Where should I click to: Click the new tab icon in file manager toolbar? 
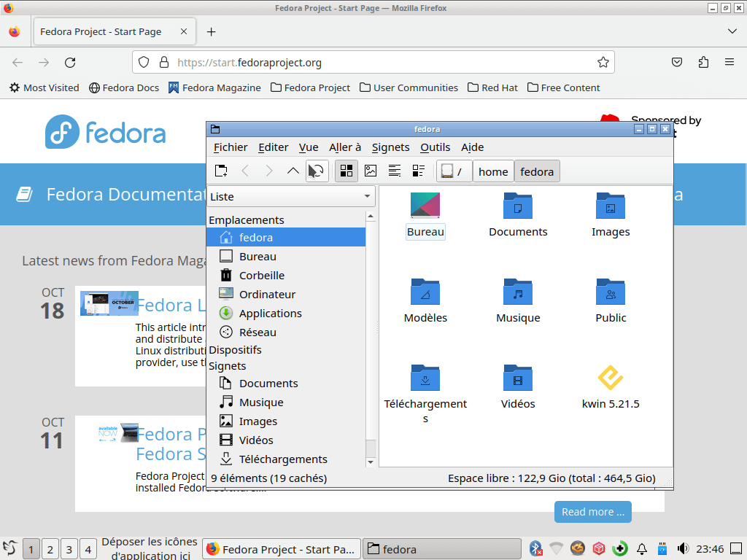[x=221, y=171]
